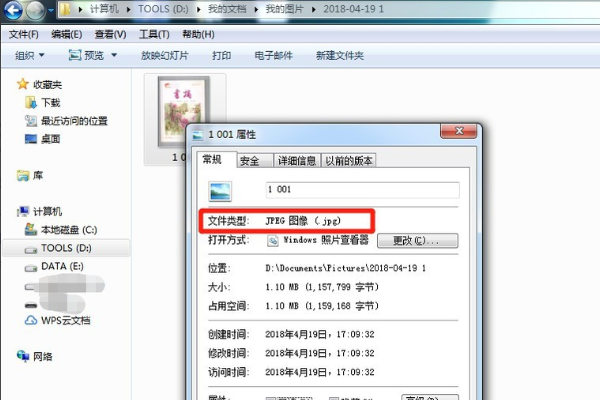Expand the breadcrumb arrow after 计算机
Screen dimensions: 600x400
[128, 9]
